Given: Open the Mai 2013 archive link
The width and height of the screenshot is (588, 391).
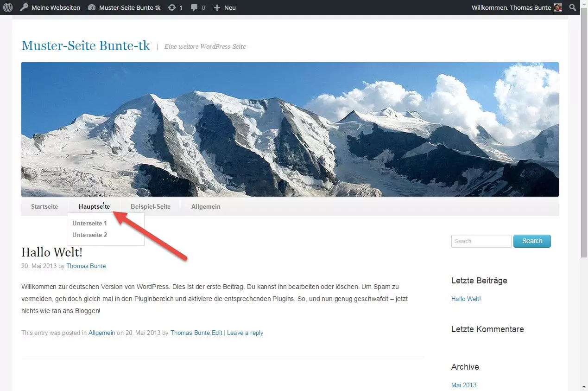Looking at the screenshot, I should coord(464,385).
